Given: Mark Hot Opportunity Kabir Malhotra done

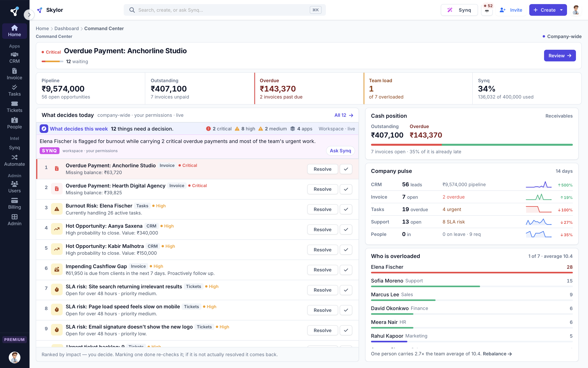Looking at the screenshot, I should click(346, 250).
